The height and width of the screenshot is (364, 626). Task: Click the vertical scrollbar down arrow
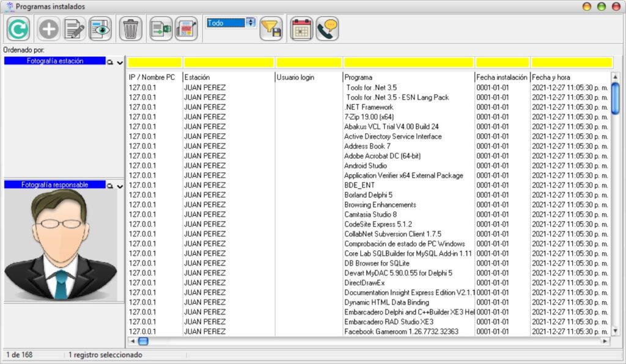pos(615,330)
